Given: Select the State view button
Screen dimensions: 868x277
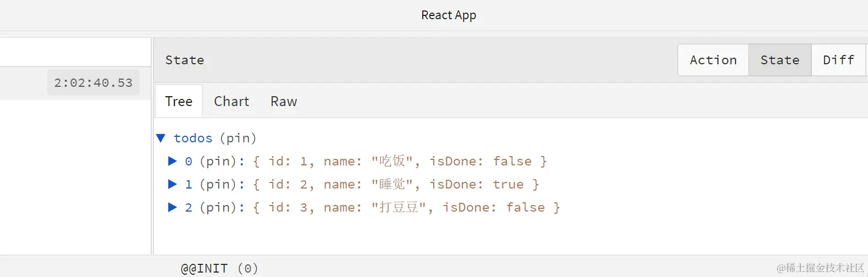Looking at the screenshot, I should [x=779, y=60].
